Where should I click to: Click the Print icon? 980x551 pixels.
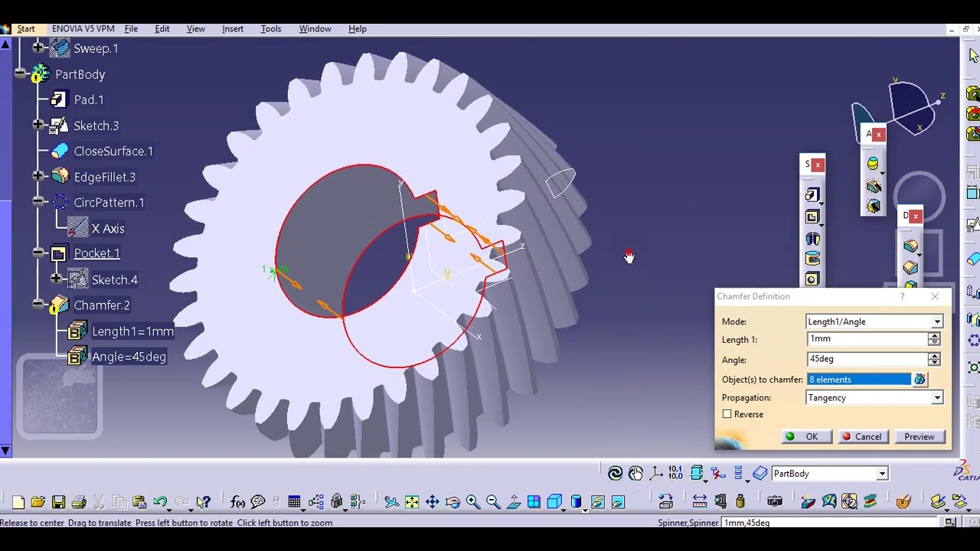pyautogui.click(x=78, y=502)
